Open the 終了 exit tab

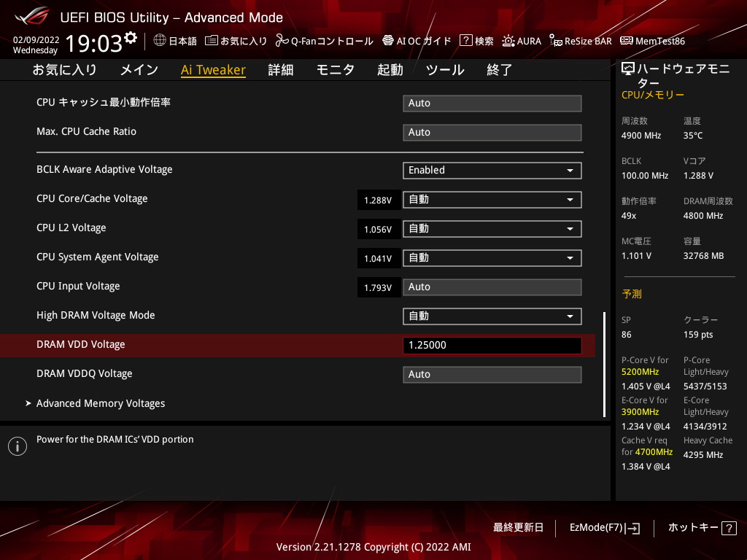499,70
